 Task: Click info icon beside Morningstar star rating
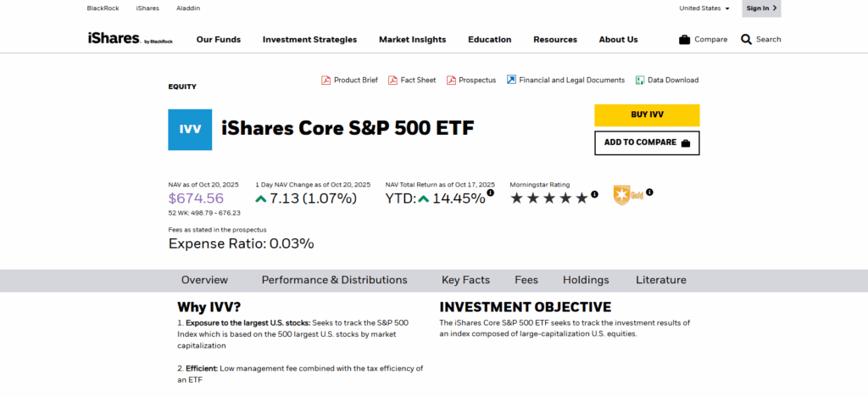[x=594, y=194]
